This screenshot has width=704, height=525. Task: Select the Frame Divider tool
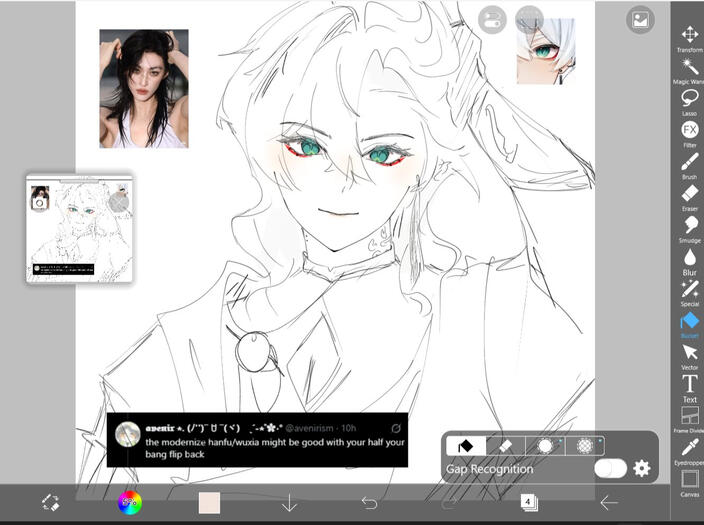(x=689, y=420)
